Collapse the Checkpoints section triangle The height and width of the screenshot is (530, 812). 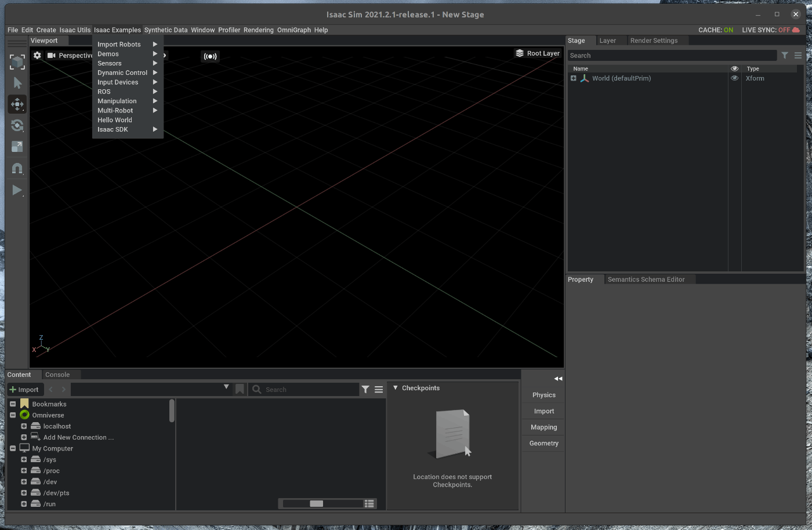[396, 388]
